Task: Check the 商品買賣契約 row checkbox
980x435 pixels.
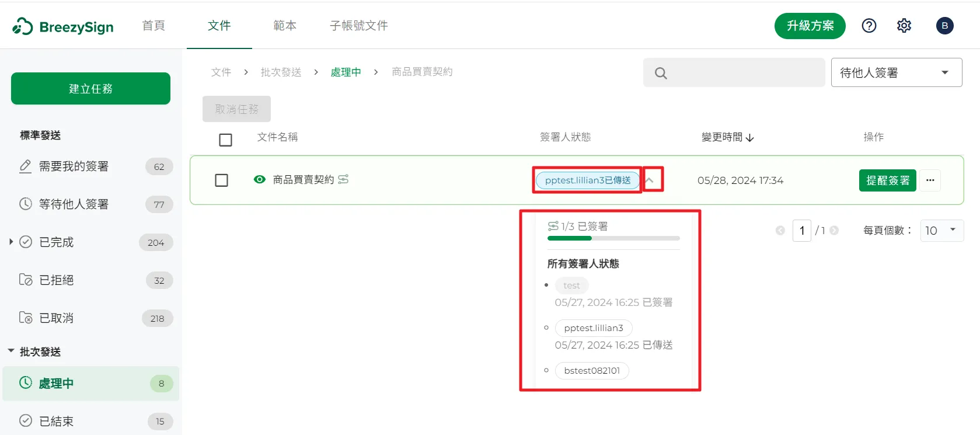Action: (222, 180)
